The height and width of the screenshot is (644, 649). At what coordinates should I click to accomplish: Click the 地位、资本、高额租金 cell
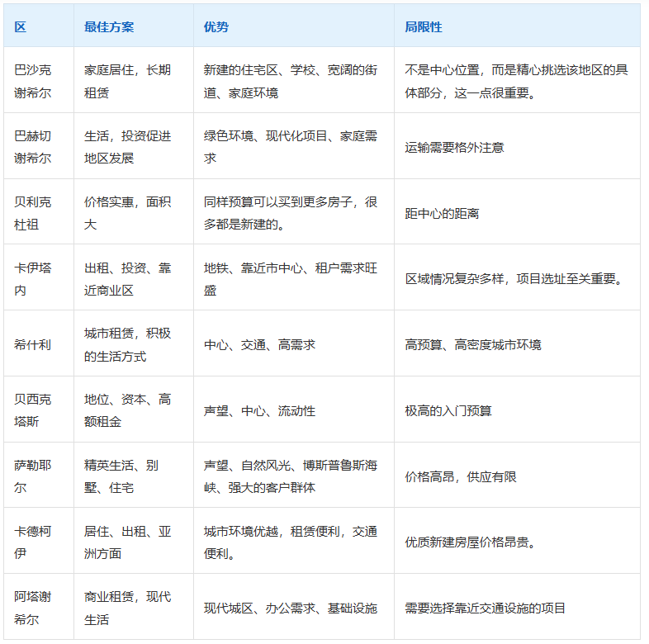pyautogui.click(x=134, y=410)
